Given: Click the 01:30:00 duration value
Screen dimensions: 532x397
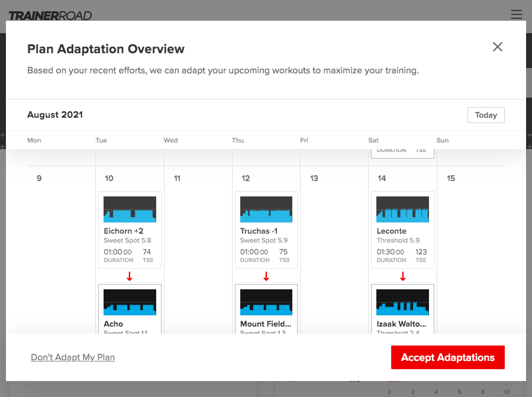Looking at the screenshot, I should tap(391, 252).
